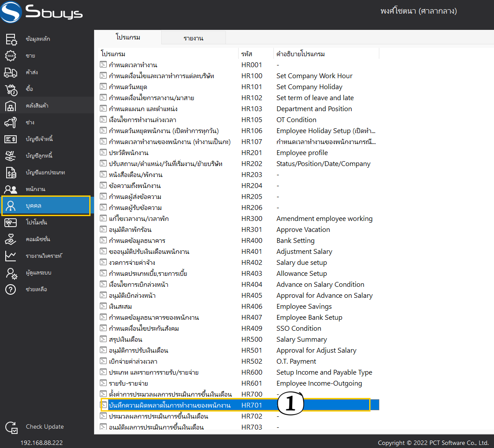This screenshot has width=494, height=448.
Task: Select บันทึกความผิดพลาดในการทำงานของพนักงาน HR701 row
Action: click(239, 405)
